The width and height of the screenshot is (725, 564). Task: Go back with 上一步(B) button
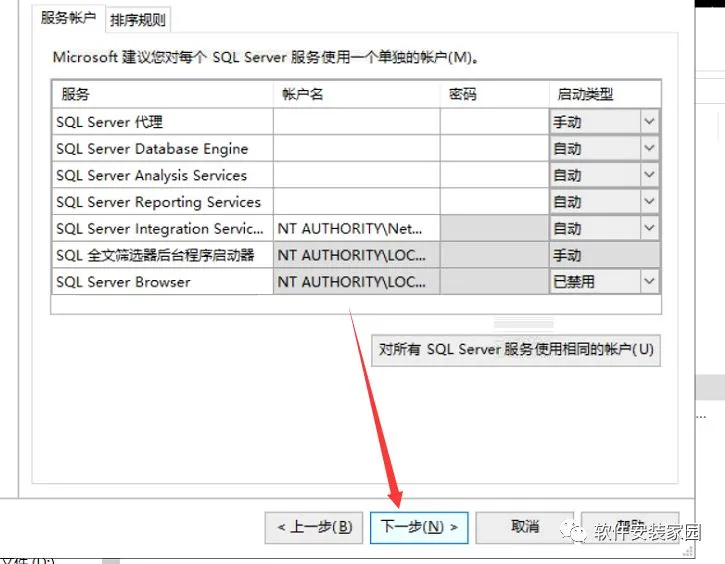[314, 527]
